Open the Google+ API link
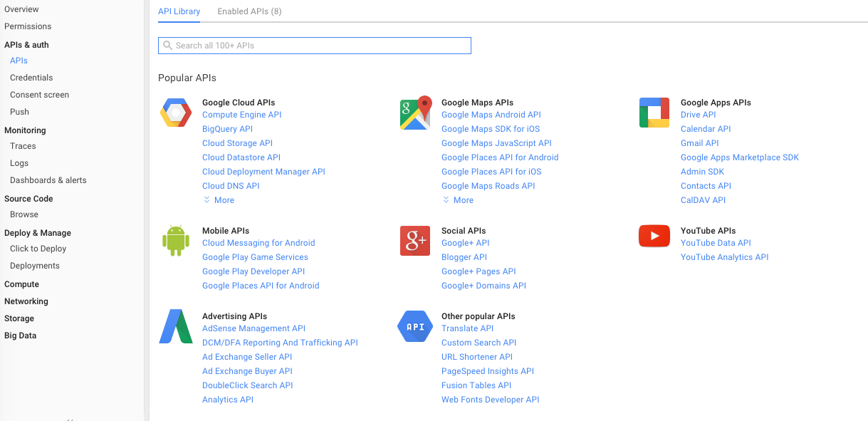868x421 pixels. point(465,243)
